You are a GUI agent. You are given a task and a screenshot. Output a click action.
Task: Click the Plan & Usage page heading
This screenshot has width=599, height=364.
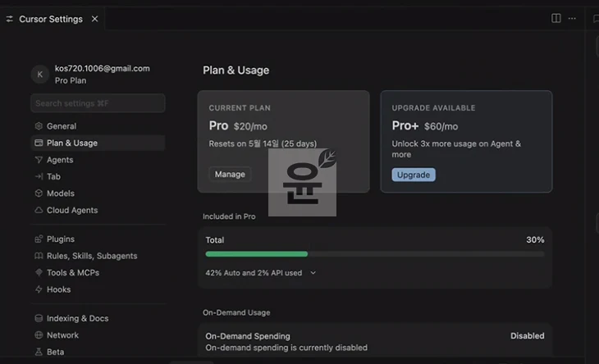pos(235,71)
